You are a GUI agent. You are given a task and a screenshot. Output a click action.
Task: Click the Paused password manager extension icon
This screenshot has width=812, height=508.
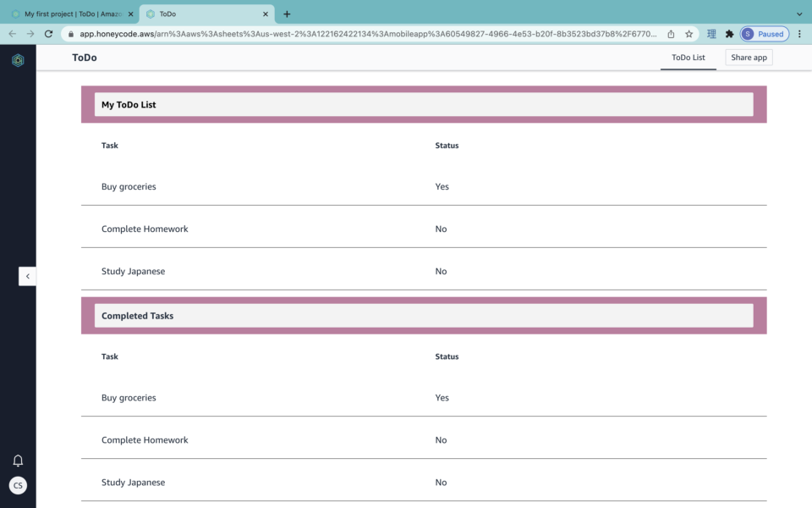click(x=764, y=34)
